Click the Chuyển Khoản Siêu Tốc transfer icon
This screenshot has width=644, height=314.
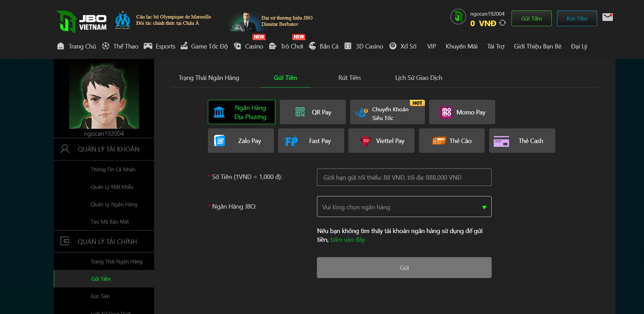click(x=361, y=113)
